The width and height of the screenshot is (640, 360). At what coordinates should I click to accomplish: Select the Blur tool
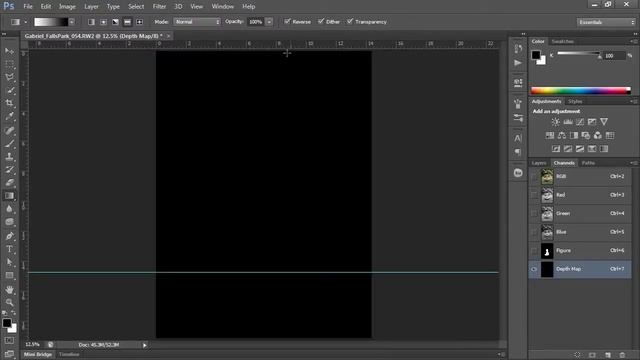click(x=9, y=209)
